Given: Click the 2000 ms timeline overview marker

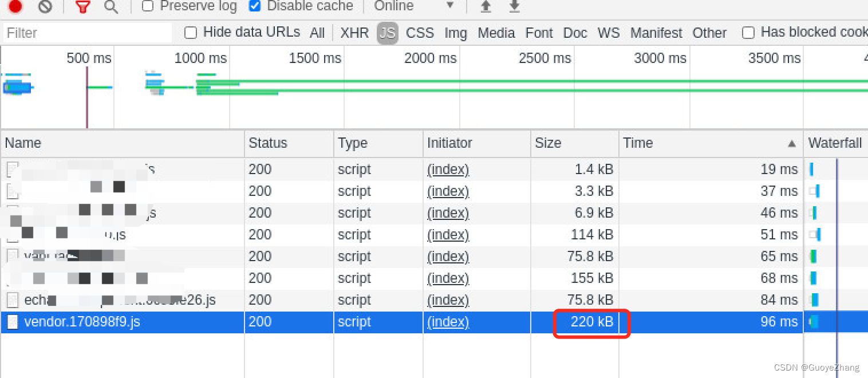Looking at the screenshot, I should (x=431, y=58).
